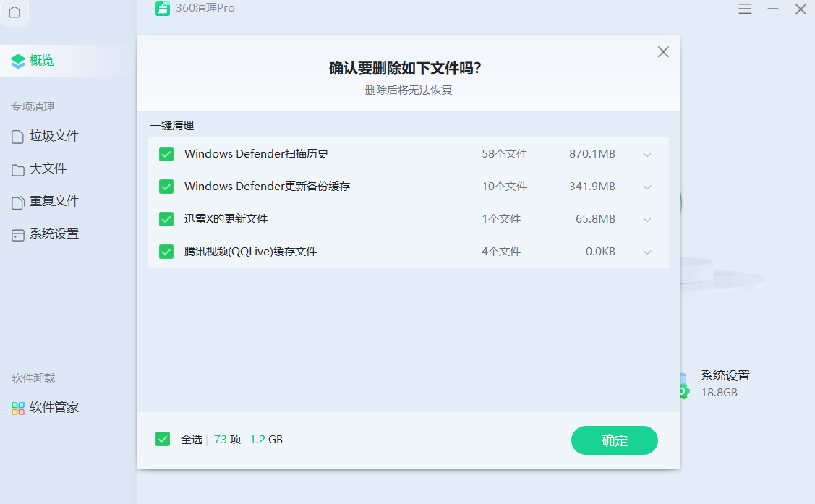815x504 pixels.
Task: Expand the 腾讯视频 cache files row chevron
Action: [x=647, y=252]
